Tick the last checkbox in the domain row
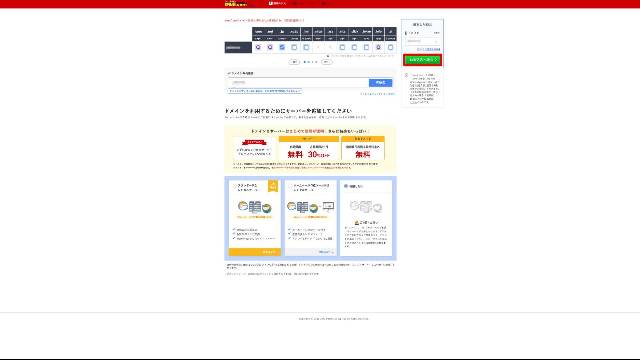This screenshot has width=640, height=360. coord(391,47)
